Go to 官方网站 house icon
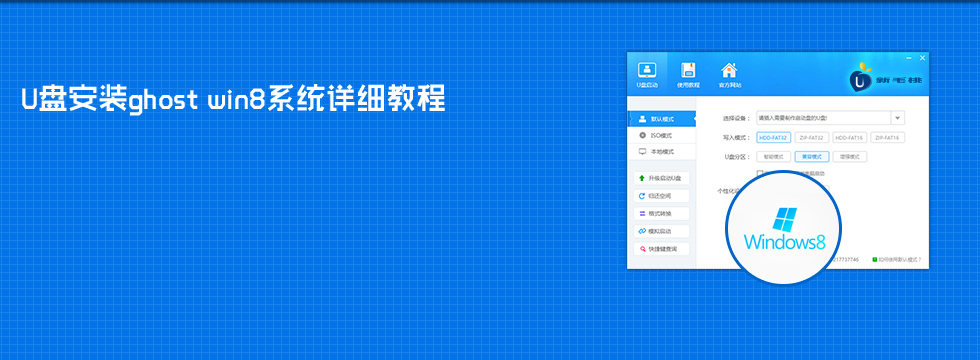The width and height of the screenshot is (980, 360). (729, 70)
